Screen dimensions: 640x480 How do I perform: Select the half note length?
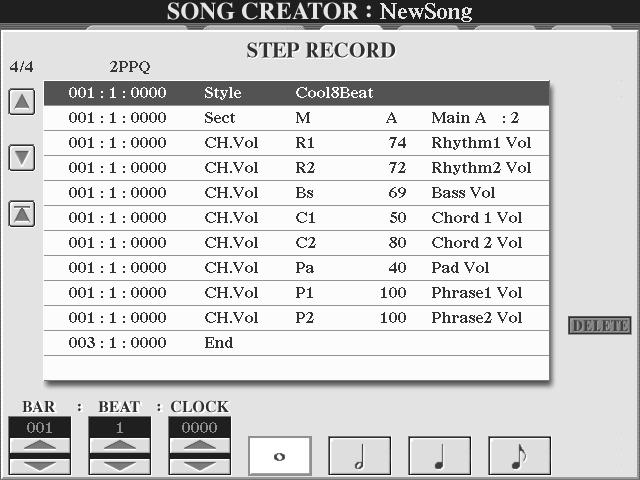coord(360,456)
